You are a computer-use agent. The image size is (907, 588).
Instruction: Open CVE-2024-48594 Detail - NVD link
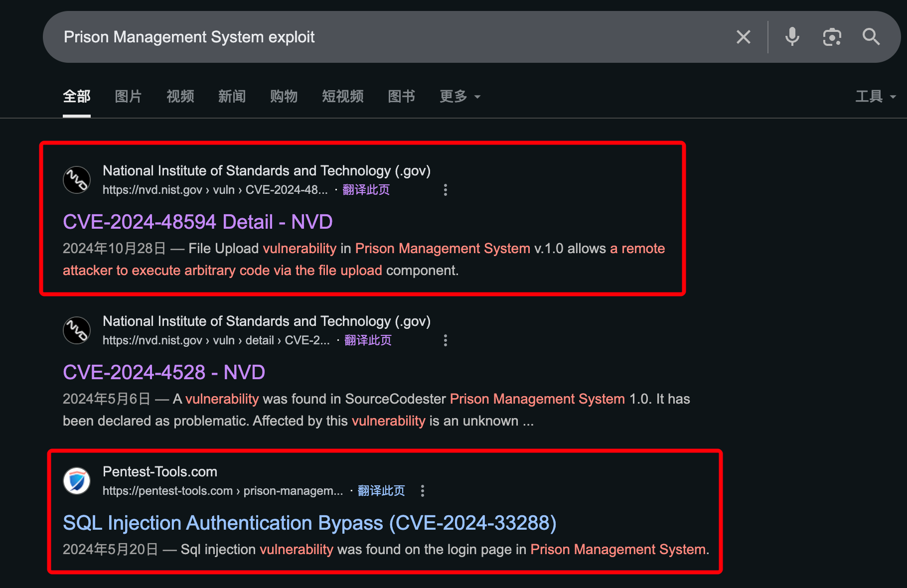197,222
